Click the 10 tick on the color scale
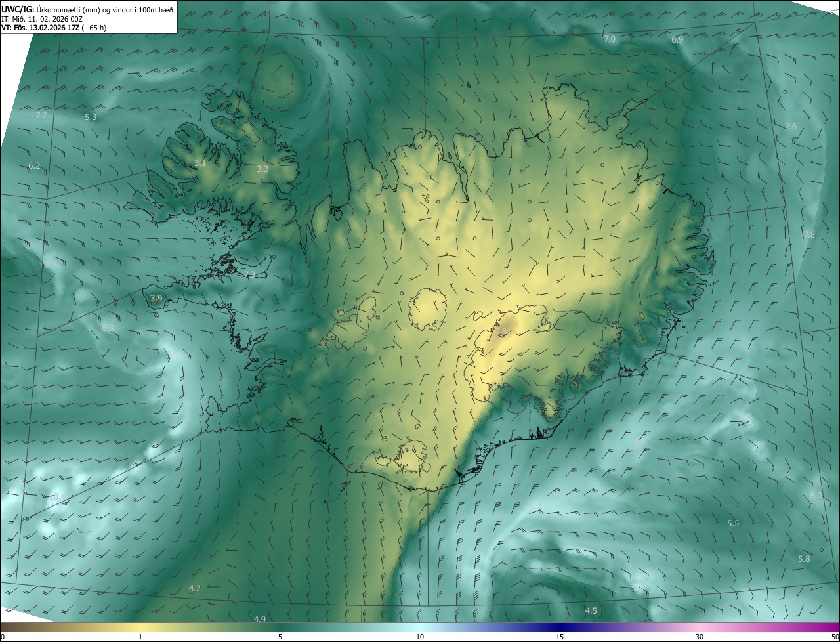This screenshot has width=840, height=642. click(x=420, y=637)
